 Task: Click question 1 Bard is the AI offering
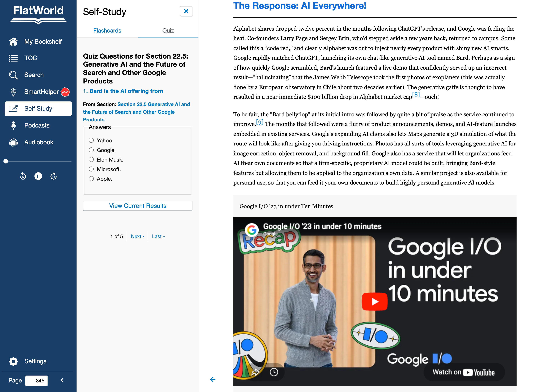(x=123, y=91)
